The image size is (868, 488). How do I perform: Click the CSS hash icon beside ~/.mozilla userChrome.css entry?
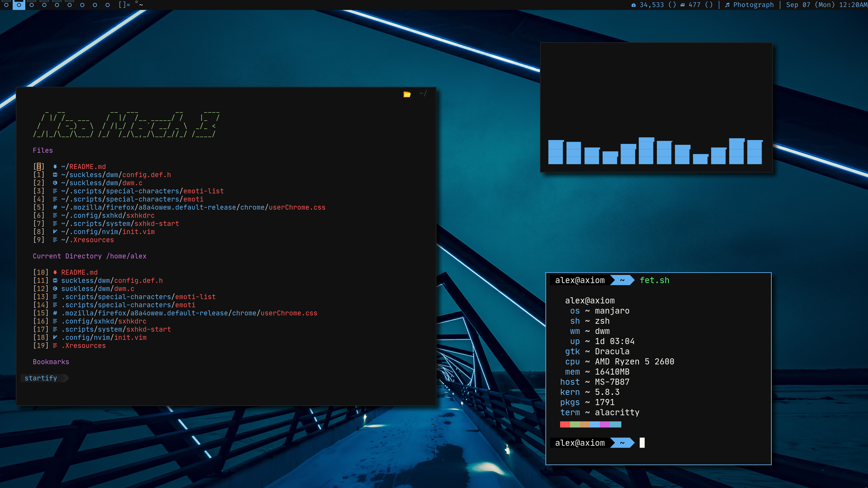(x=55, y=207)
